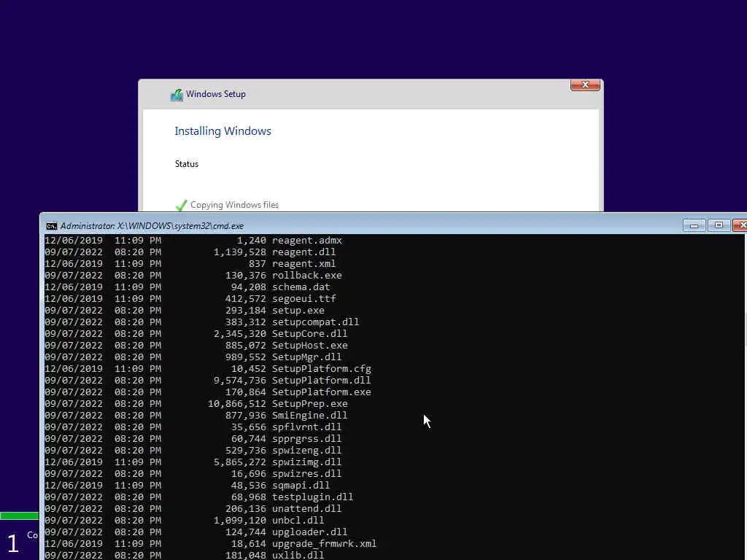The image size is (747, 560).
Task: Click reagent.xml file name
Action: (304, 263)
